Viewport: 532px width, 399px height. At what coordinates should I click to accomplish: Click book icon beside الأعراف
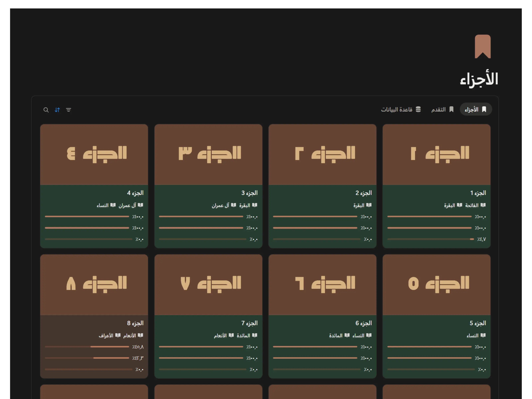tap(118, 335)
